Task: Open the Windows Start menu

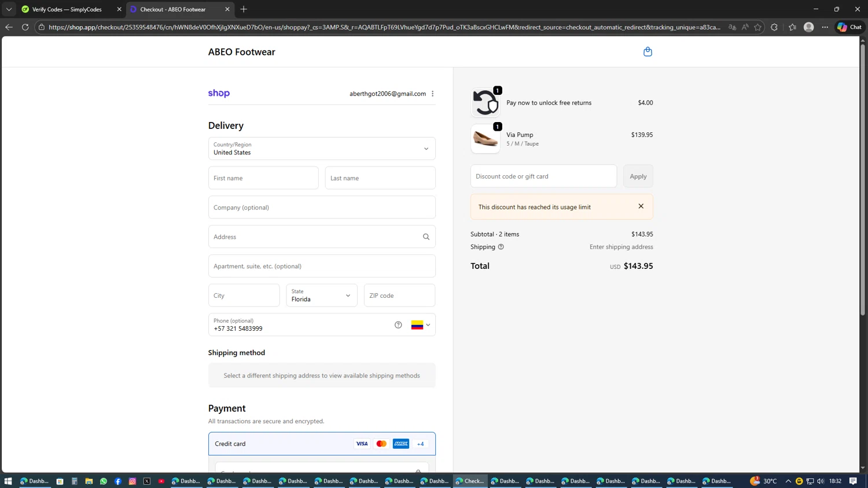Action: (x=8, y=481)
